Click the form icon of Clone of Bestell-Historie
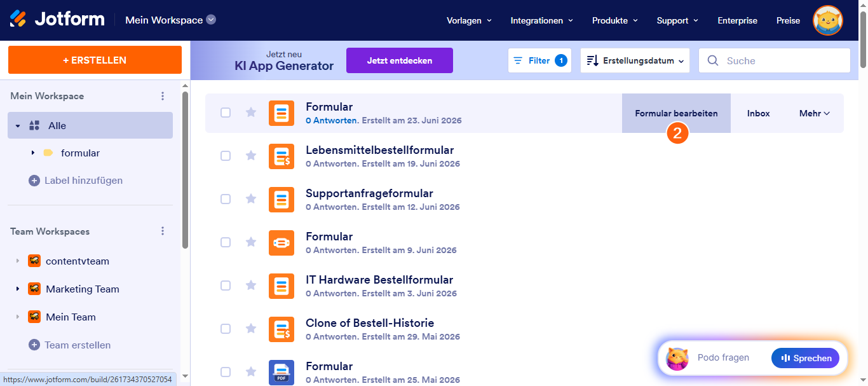The height and width of the screenshot is (386, 868). [281, 329]
